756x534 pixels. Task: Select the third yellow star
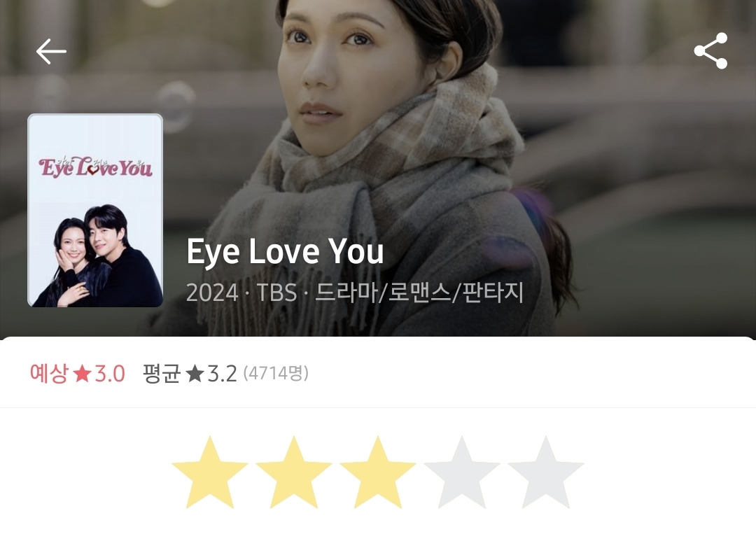click(x=377, y=472)
